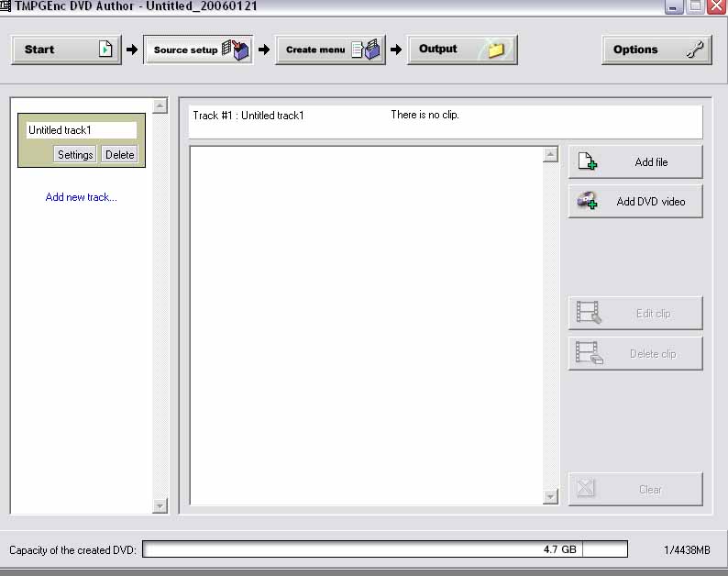Image resolution: width=728 pixels, height=576 pixels.
Task: Click the film box icon on Source setup
Action: (236, 50)
